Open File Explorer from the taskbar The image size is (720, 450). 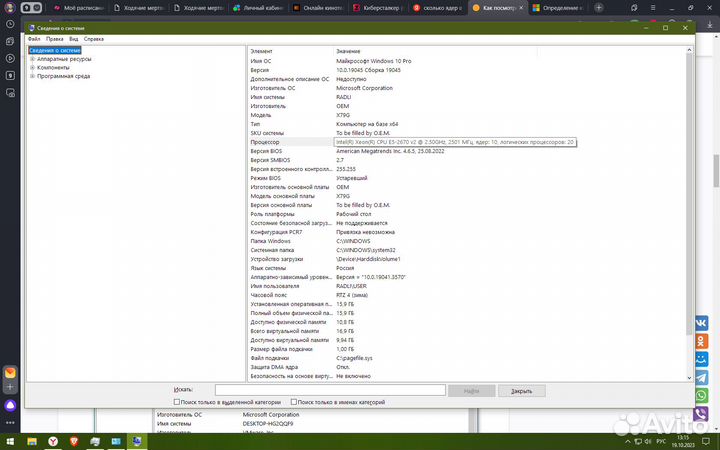32,442
